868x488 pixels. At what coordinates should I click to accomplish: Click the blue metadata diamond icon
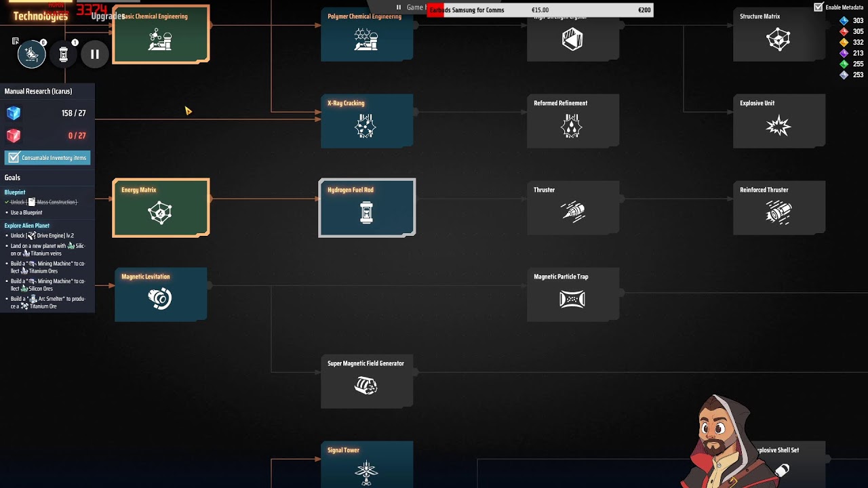844,21
